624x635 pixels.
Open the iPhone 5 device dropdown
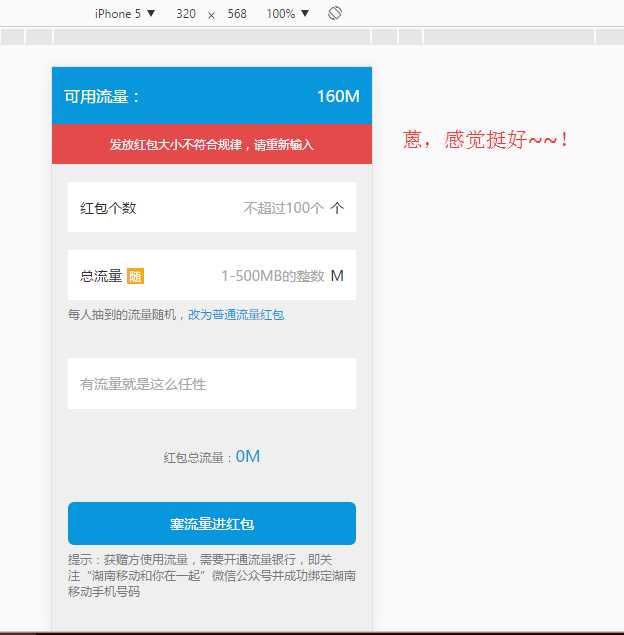tap(124, 14)
